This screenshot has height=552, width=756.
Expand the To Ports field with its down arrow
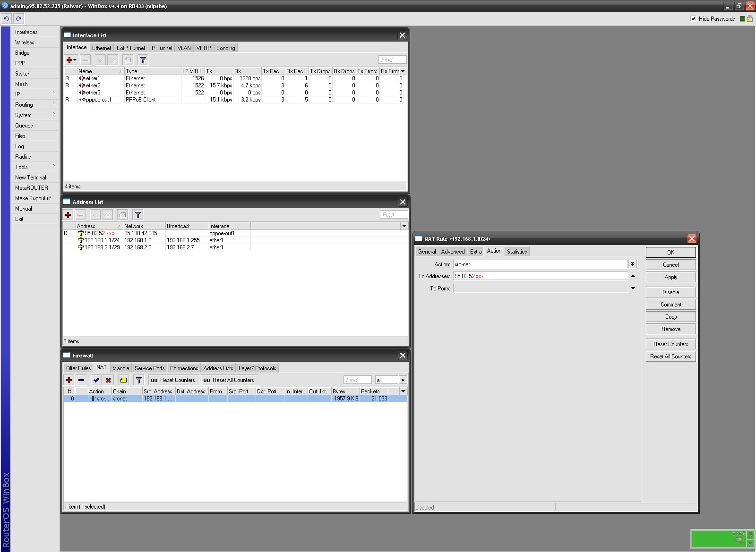click(x=633, y=288)
